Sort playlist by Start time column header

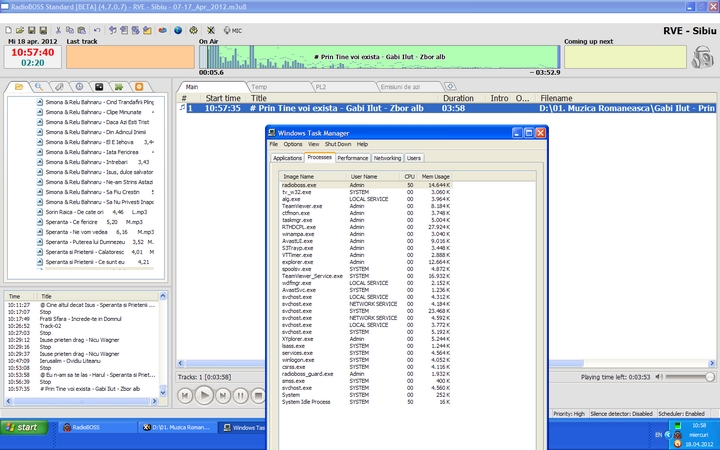(x=223, y=98)
